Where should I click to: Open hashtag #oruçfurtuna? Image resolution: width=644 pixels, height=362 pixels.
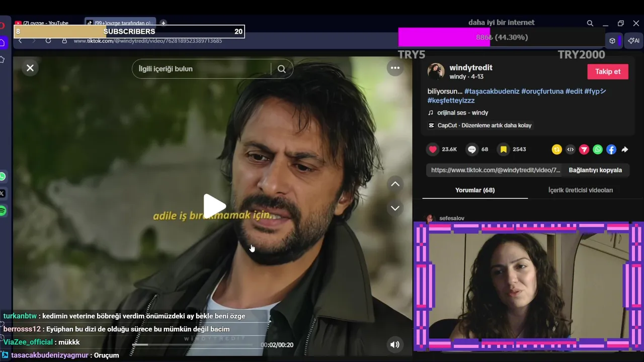542,91
